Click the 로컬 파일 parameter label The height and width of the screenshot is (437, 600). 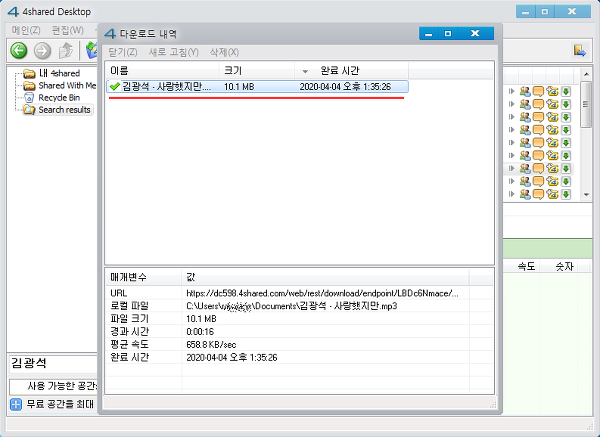[x=129, y=306]
